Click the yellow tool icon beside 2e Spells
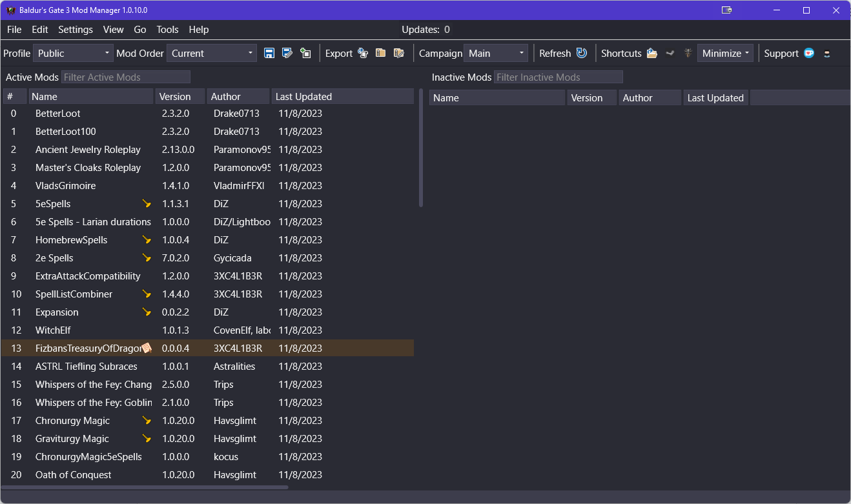The height and width of the screenshot is (504, 851). [x=147, y=257]
